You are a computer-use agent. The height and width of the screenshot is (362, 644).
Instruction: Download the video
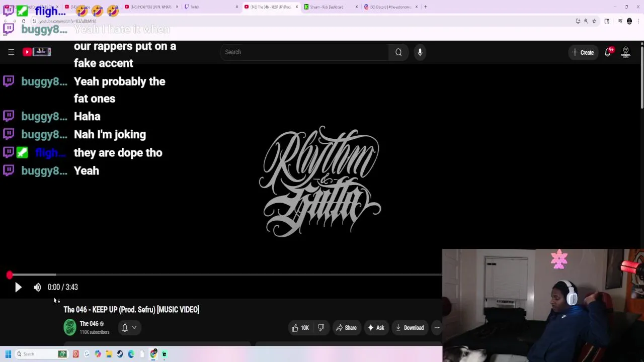click(x=410, y=328)
